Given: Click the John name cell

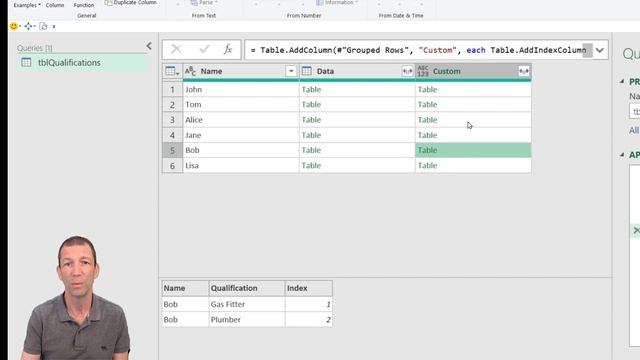Looking at the screenshot, I should (x=241, y=89).
